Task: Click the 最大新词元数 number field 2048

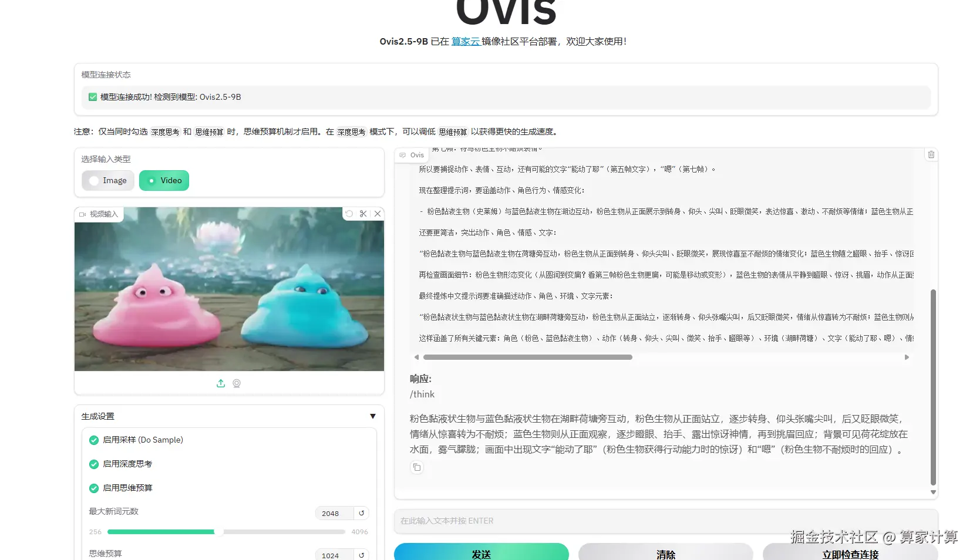Action: click(334, 513)
